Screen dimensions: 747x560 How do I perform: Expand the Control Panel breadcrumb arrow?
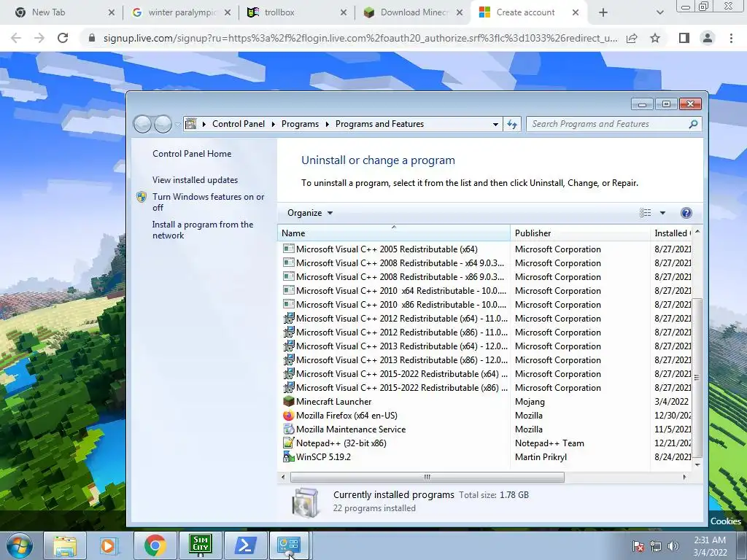[273, 124]
